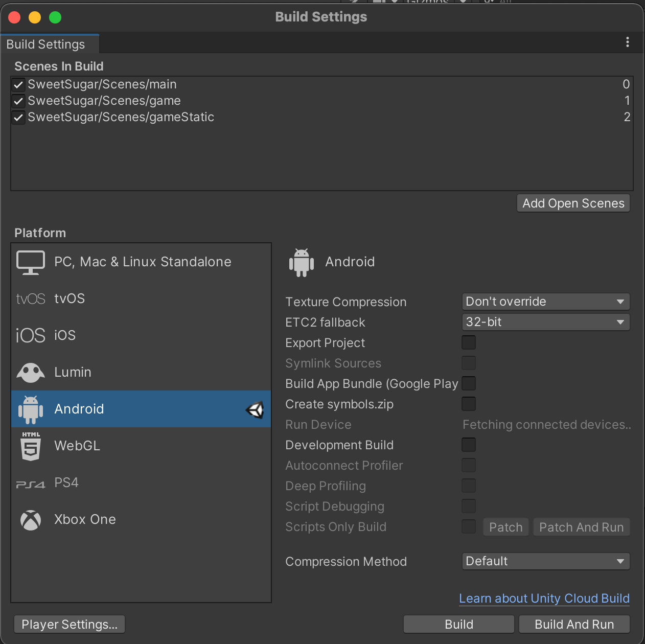Click the Fetching connected devices text
Viewport: 645px width, 644px height.
pyautogui.click(x=547, y=425)
